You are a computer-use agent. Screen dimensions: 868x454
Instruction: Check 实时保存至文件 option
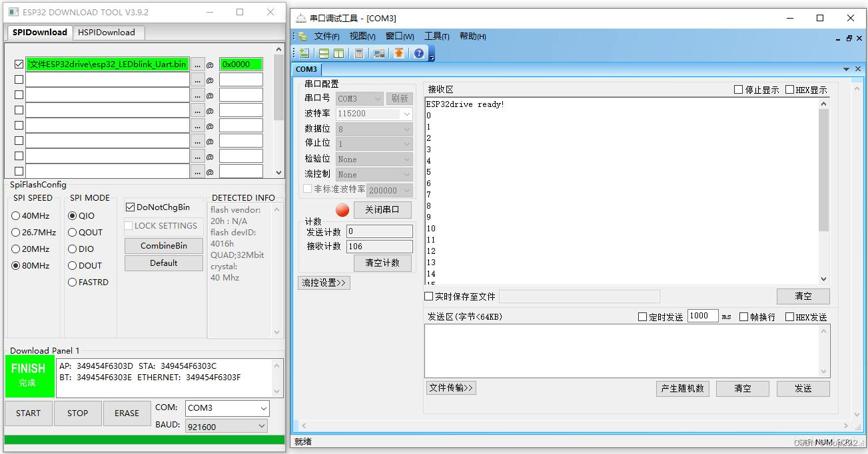click(428, 296)
